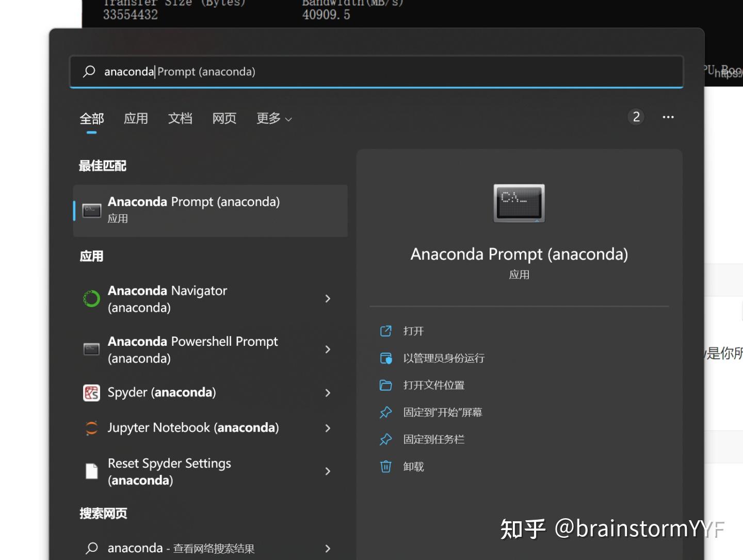The height and width of the screenshot is (560, 743).
Task: Click the Anaconda Prompt icon in best match
Action: point(91,210)
